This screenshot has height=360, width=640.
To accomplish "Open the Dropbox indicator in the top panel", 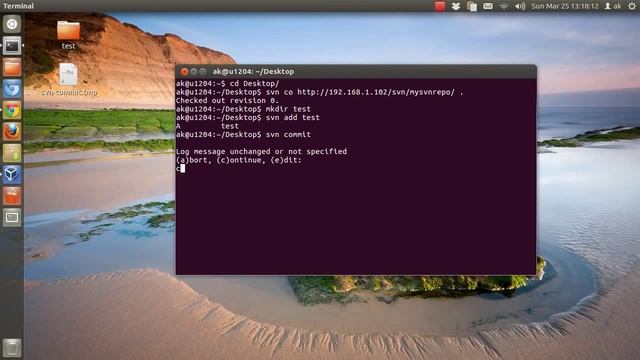I will click(456, 6).
